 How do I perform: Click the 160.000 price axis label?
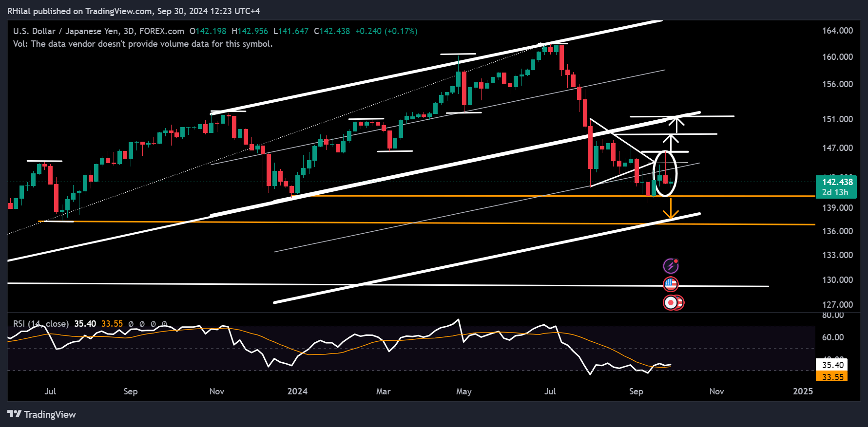837,57
